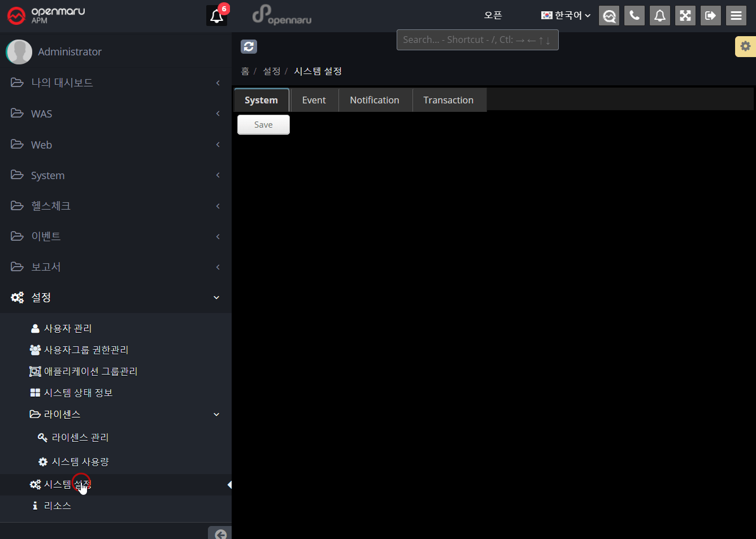Image resolution: width=756 pixels, height=539 pixels.
Task: Click the refresh icon above breadcrumb
Action: [x=249, y=47]
